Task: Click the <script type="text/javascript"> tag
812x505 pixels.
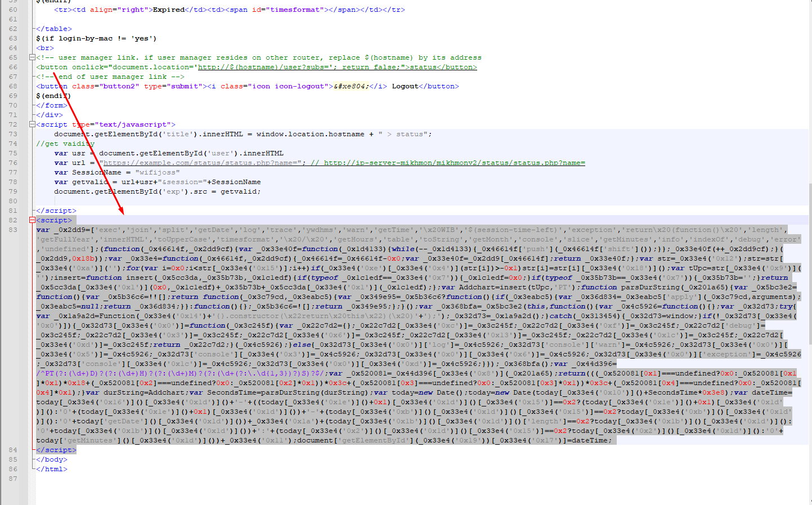Action: [x=106, y=124]
